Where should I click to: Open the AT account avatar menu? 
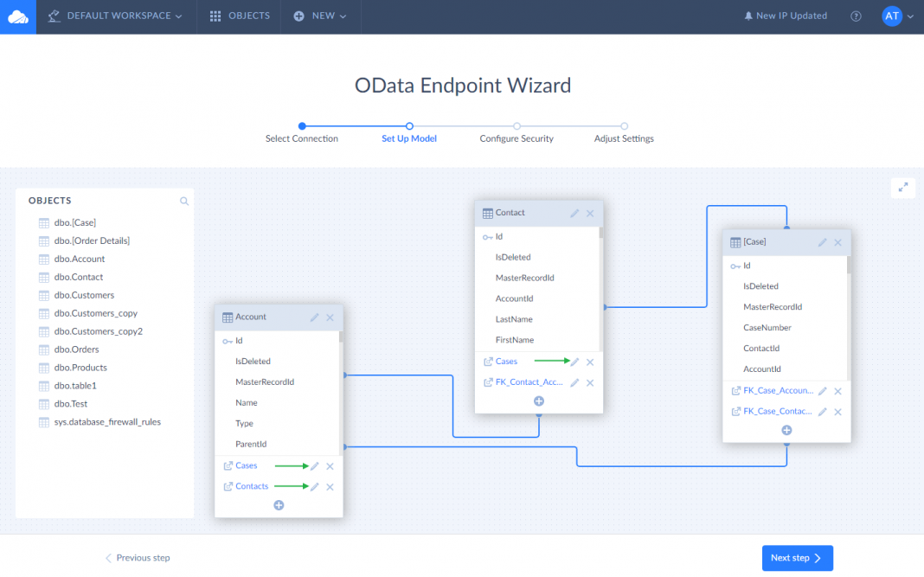click(x=892, y=16)
